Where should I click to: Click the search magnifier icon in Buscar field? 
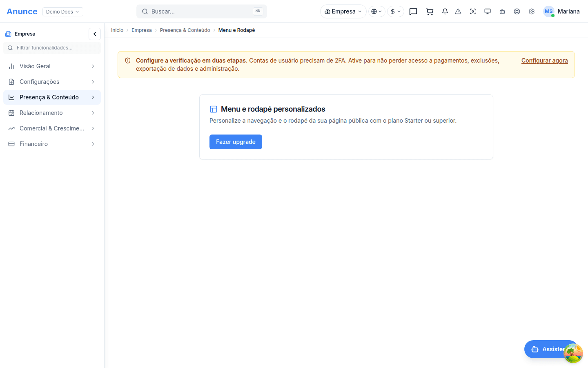145,11
